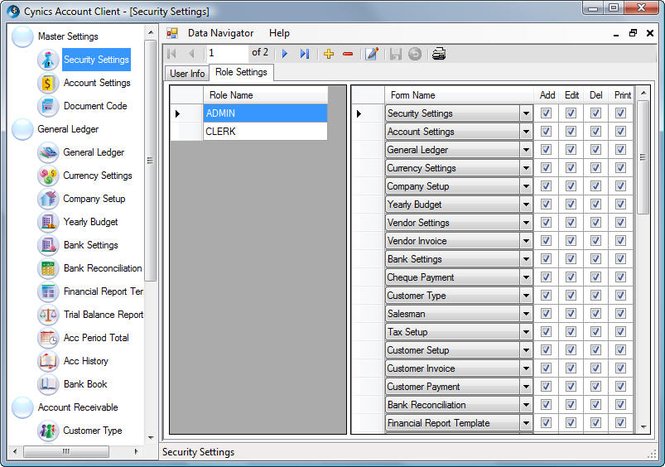Open Bank Settings sidebar icon

48,245
